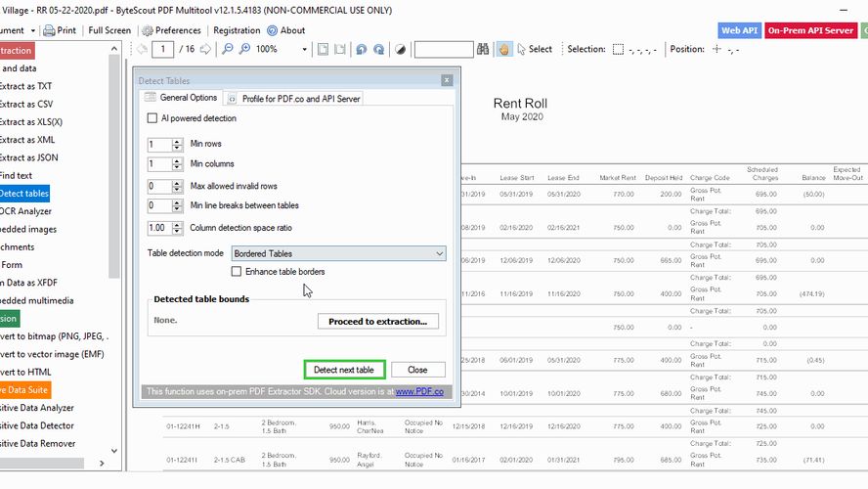The image size is (868, 489).
Task: Open the www.PDF.co link
Action: pyautogui.click(x=419, y=391)
